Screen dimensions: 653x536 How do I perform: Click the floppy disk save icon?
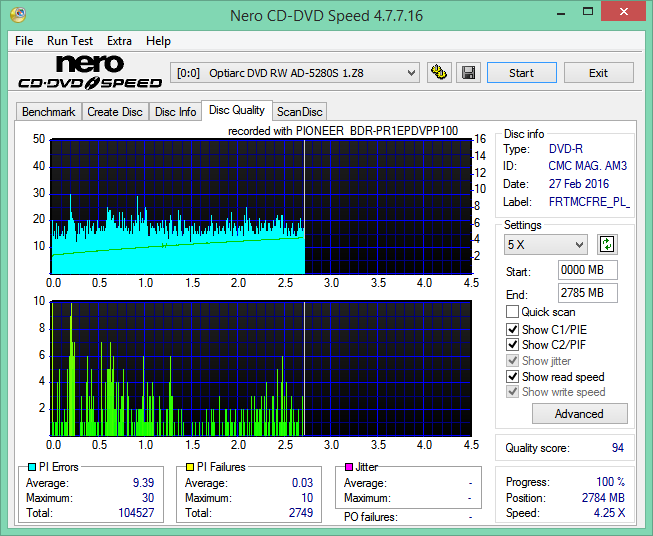tap(469, 73)
